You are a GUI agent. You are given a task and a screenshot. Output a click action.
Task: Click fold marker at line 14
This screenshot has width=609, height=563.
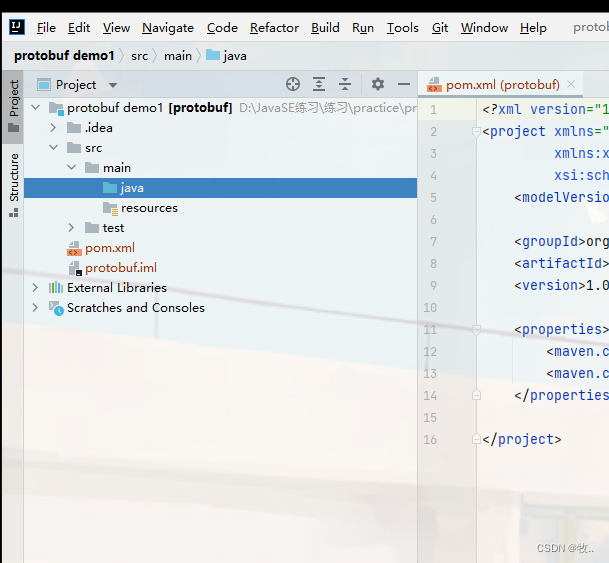click(x=476, y=395)
